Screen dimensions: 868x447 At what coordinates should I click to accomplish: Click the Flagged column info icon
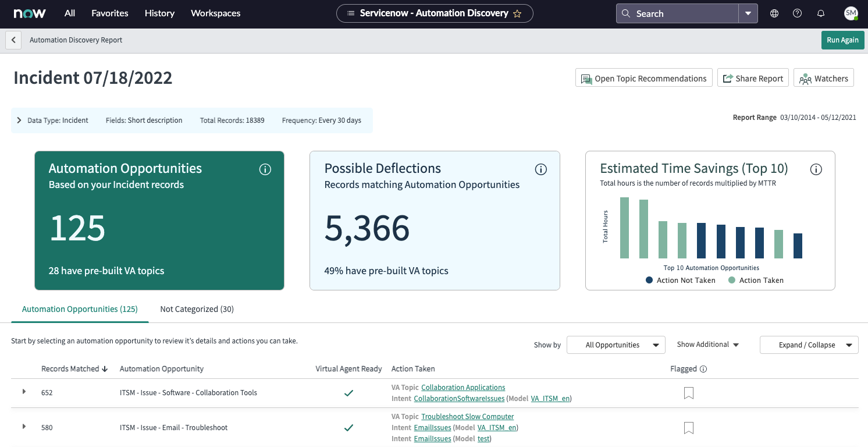tap(703, 369)
